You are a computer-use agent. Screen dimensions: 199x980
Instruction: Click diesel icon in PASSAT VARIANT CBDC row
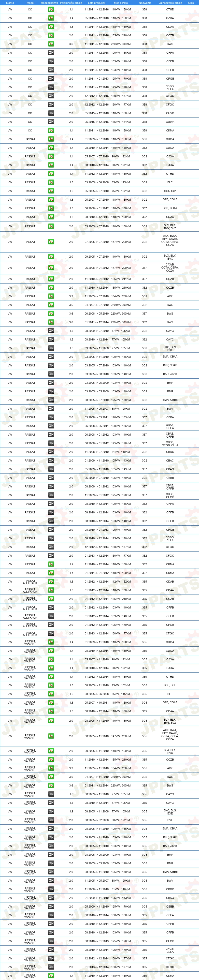point(51,889)
